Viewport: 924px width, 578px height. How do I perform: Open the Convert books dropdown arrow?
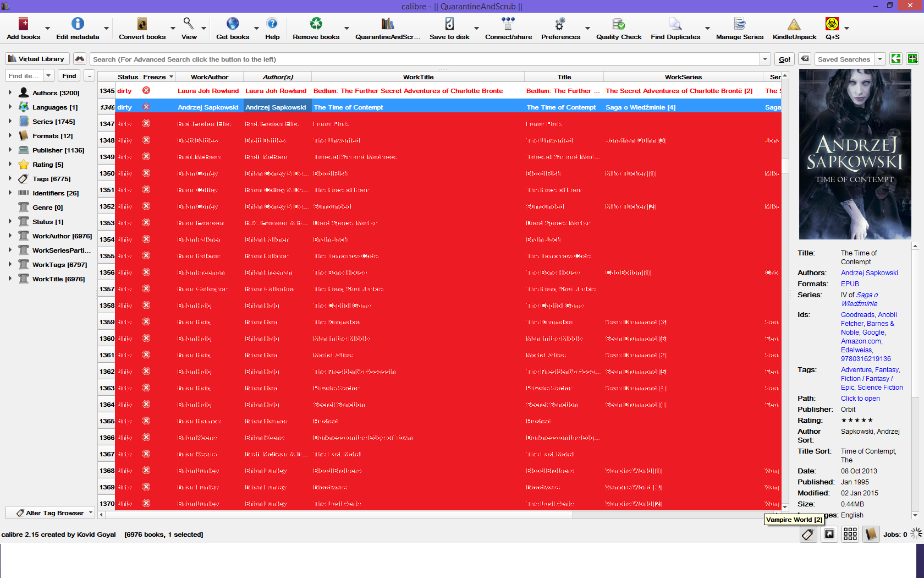tap(173, 28)
